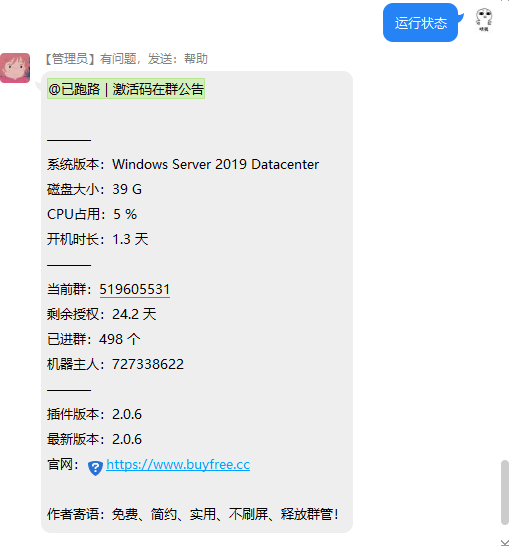Click the 开机时长 1.3 天 line
511x549 pixels.
(98, 239)
